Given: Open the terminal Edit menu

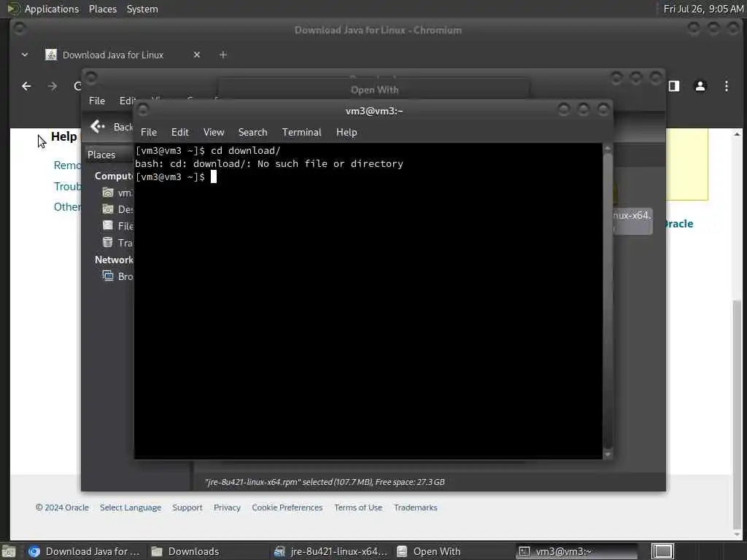Looking at the screenshot, I should pos(179,133).
